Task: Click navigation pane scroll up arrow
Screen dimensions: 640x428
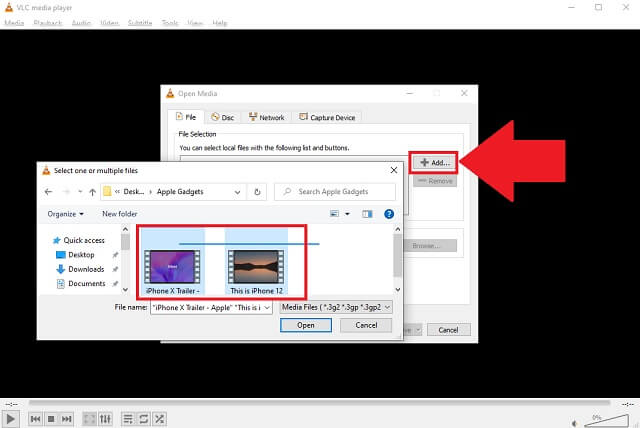Action: 125,229
